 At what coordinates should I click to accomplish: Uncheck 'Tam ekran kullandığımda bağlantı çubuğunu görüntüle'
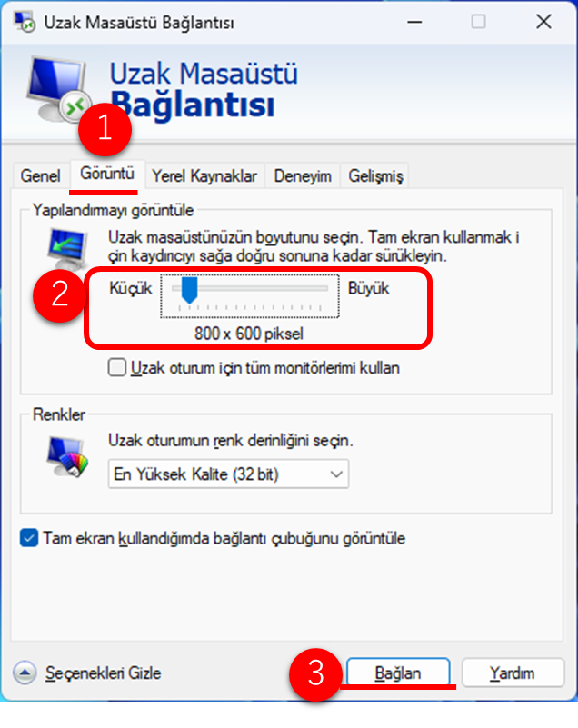point(29,538)
